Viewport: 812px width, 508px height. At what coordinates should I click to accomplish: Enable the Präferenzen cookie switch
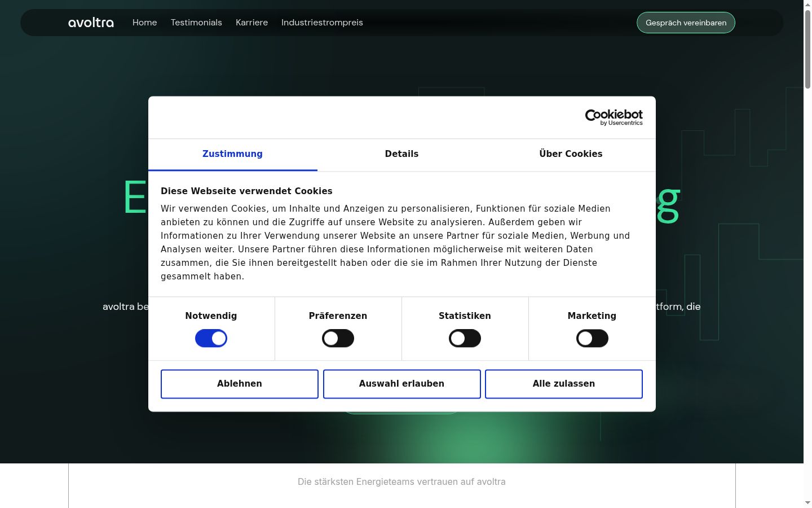(x=338, y=339)
